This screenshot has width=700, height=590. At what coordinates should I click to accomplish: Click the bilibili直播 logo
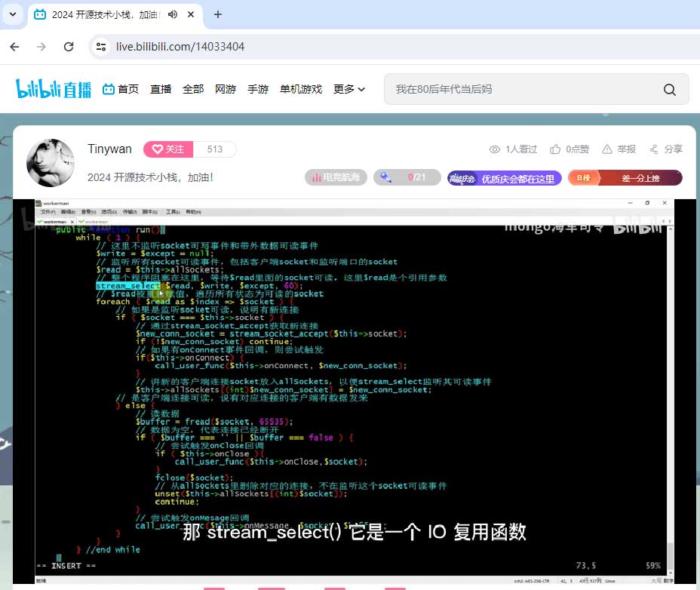(53, 88)
